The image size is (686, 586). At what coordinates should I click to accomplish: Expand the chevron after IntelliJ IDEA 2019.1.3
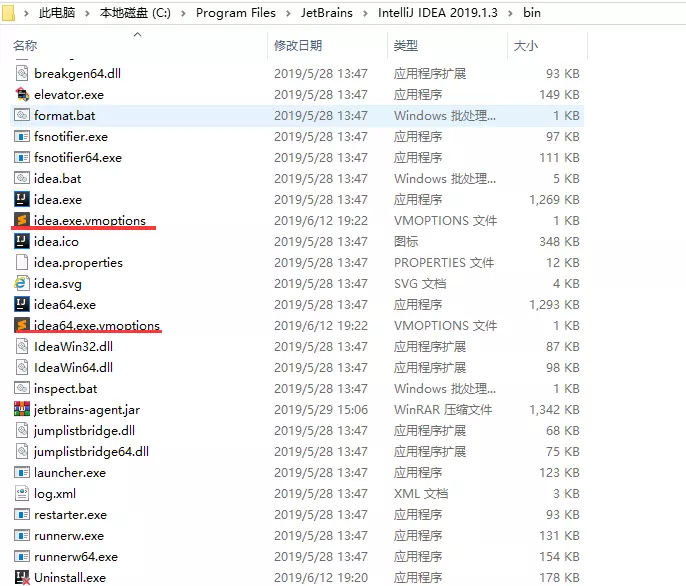tap(511, 13)
